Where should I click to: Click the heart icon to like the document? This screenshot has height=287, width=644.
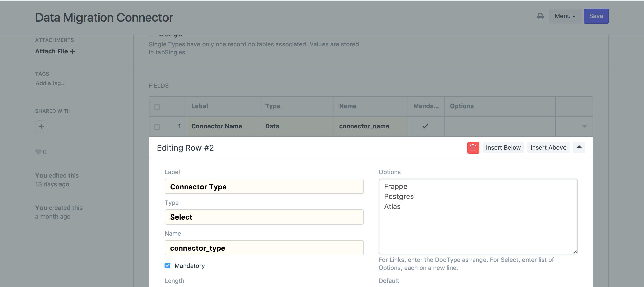(38, 152)
